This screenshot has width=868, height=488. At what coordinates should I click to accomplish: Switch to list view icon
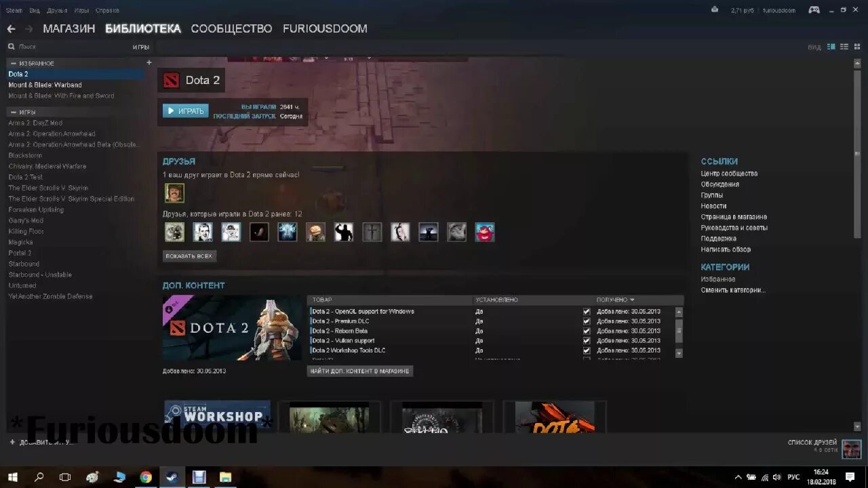click(x=844, y=47)
